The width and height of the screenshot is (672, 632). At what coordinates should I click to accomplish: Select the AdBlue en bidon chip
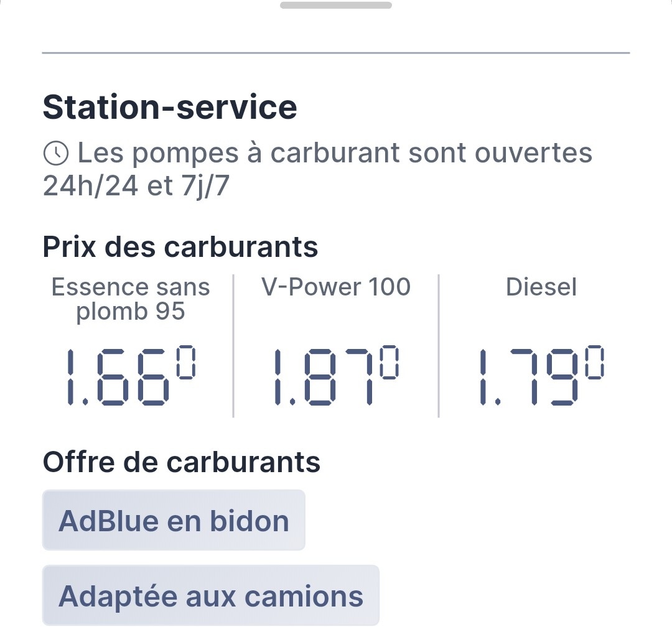pos(174,521)
